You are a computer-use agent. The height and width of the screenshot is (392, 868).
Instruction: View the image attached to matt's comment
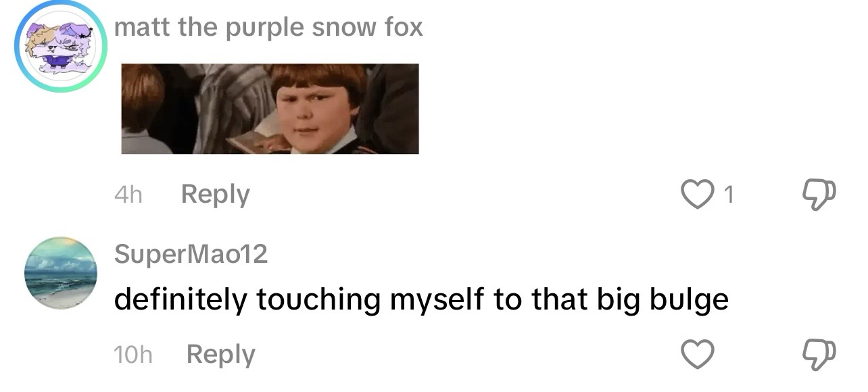coord(270,109)
